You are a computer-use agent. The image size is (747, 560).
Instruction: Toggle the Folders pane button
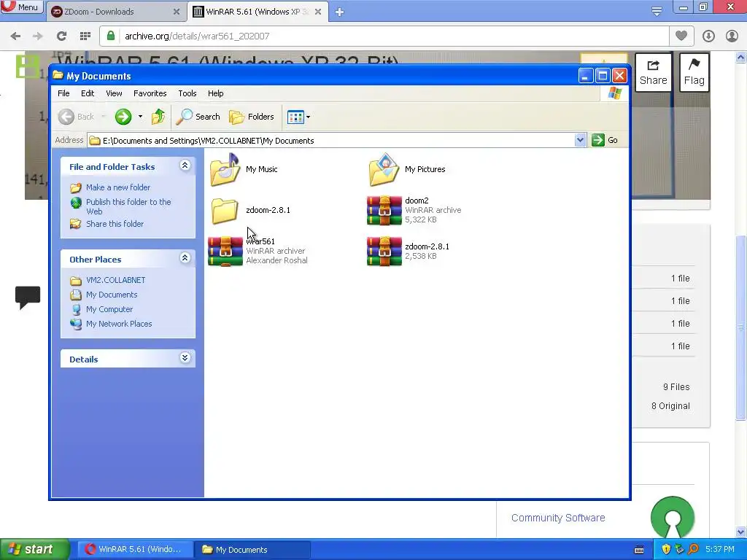(252, 117)
